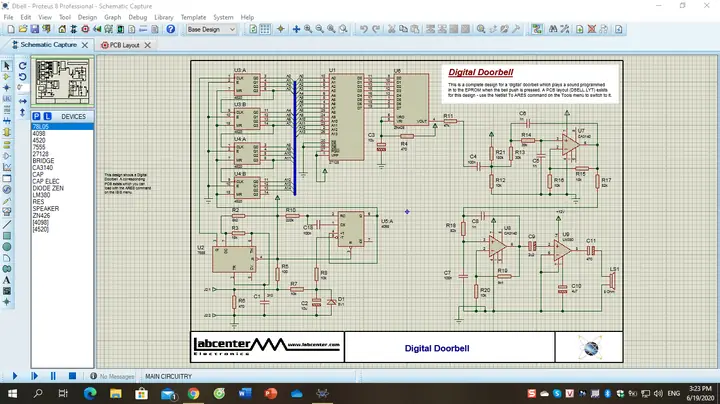The height and width of the screenshot is (404, 720).
Task: Click the L library manage button
Action: [47, 117]
